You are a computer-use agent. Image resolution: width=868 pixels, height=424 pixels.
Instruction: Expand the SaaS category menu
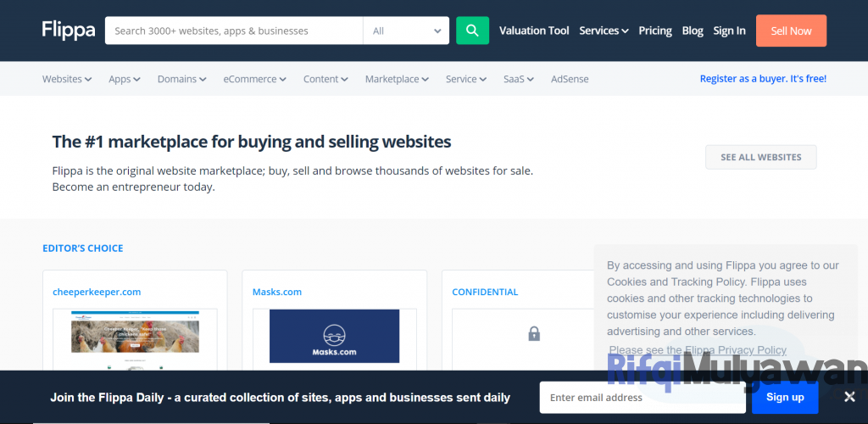click(x=519, y=79)
